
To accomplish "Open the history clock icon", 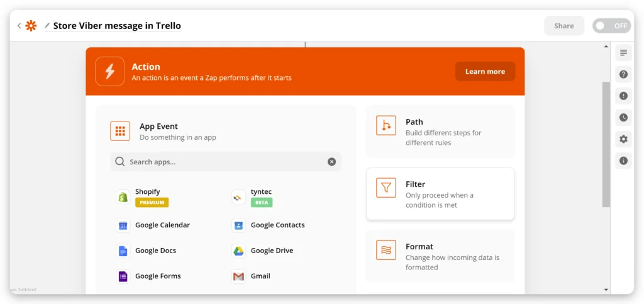I will click(x=623, y=117).
